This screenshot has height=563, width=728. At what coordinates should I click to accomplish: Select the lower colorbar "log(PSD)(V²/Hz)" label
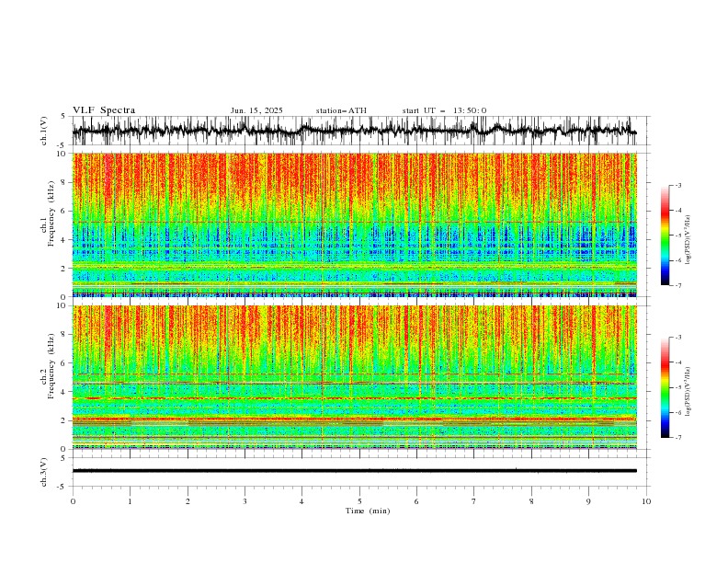pyautogui.click(x=688, y=391)
